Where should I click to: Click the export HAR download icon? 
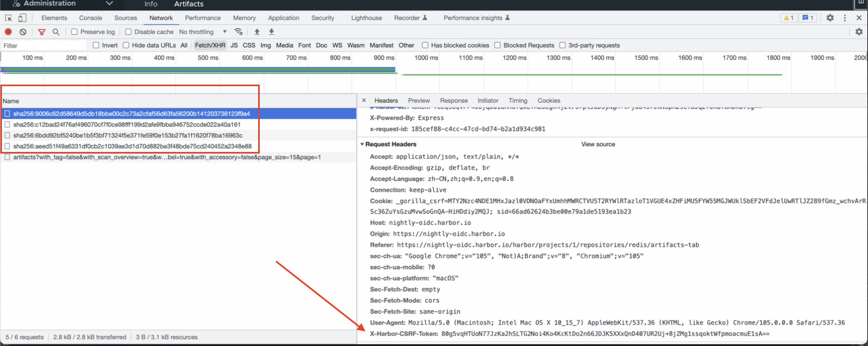tap(271, 32)
